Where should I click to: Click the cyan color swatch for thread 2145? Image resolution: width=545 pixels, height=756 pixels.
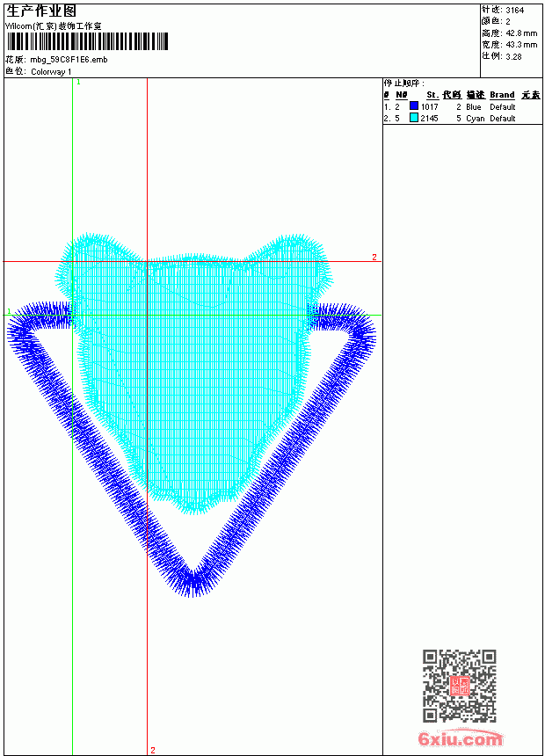(414, 118)
